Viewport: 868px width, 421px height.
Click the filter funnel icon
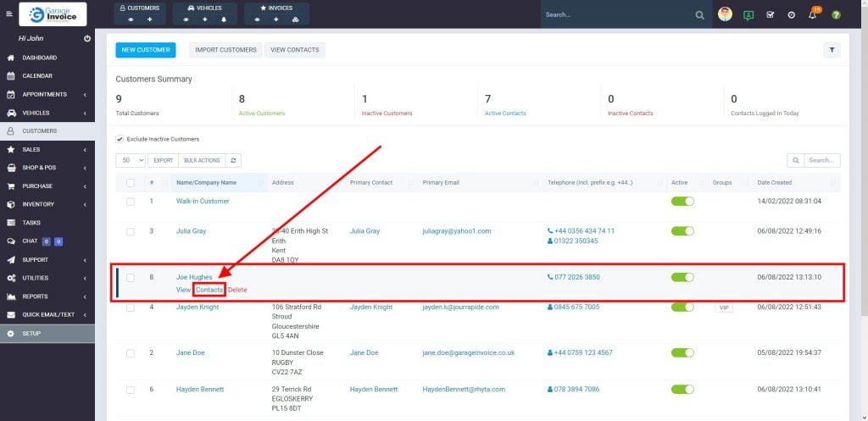click(x=832, y=50)
